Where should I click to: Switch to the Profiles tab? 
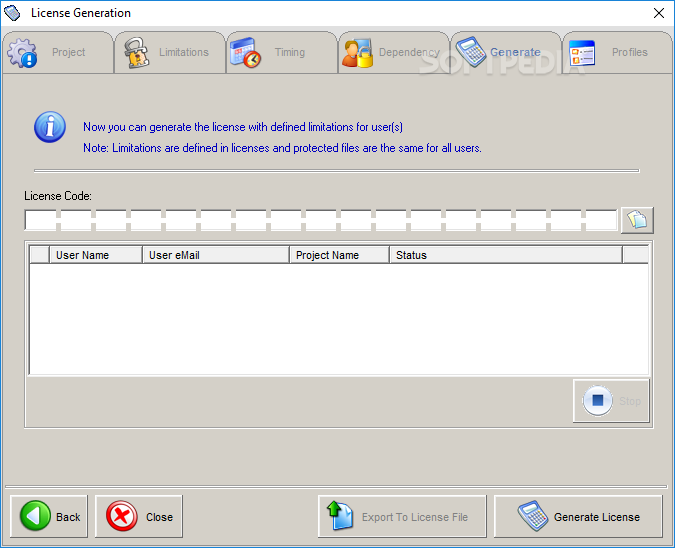click(x=617, y=52)
